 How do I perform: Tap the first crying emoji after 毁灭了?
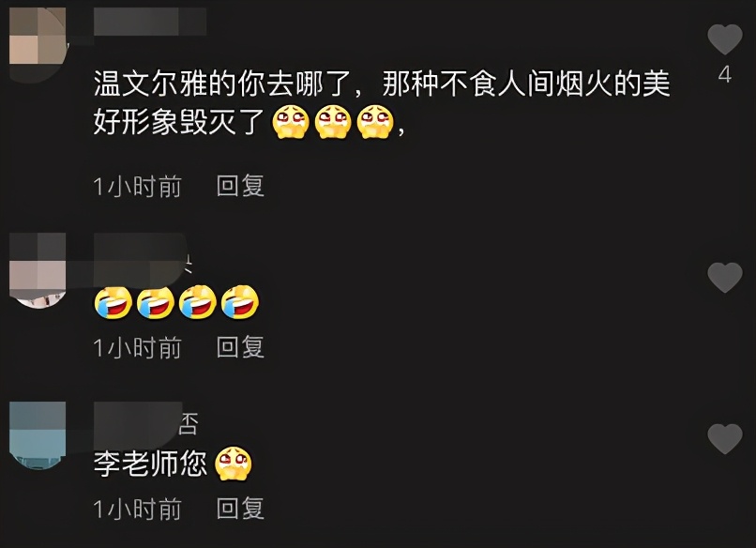tap(291, 122)
